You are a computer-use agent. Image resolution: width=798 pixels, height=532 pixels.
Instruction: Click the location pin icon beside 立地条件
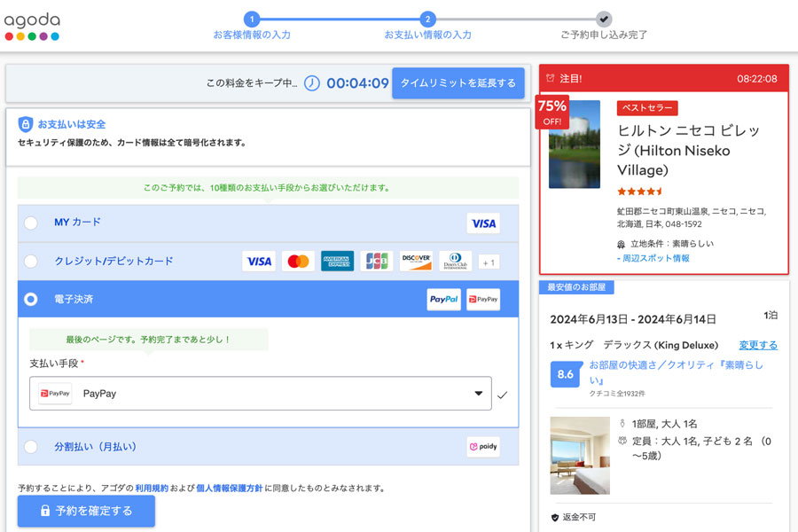point(621,245)
